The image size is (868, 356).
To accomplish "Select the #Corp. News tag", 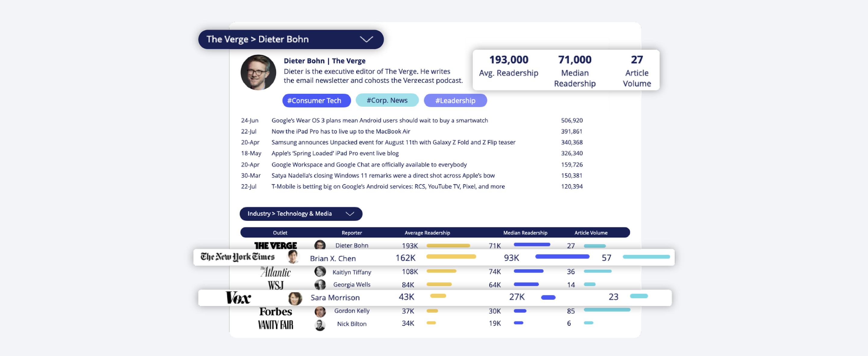I will [x=387, y=100].
